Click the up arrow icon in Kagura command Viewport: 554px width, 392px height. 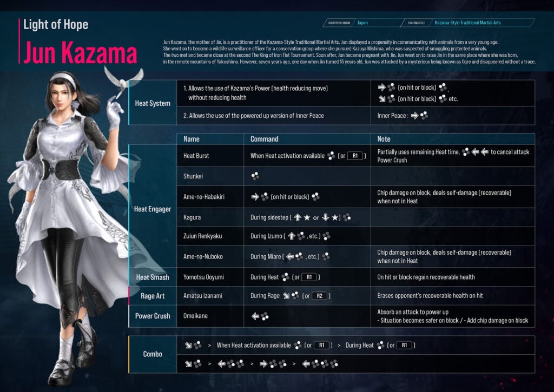(x=297, y=217)
